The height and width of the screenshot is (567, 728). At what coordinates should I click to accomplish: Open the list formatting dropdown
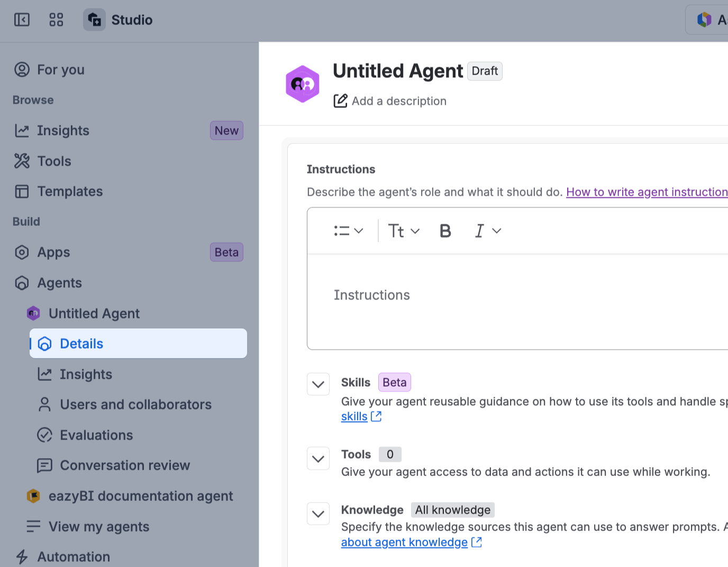tap(349, 231)
